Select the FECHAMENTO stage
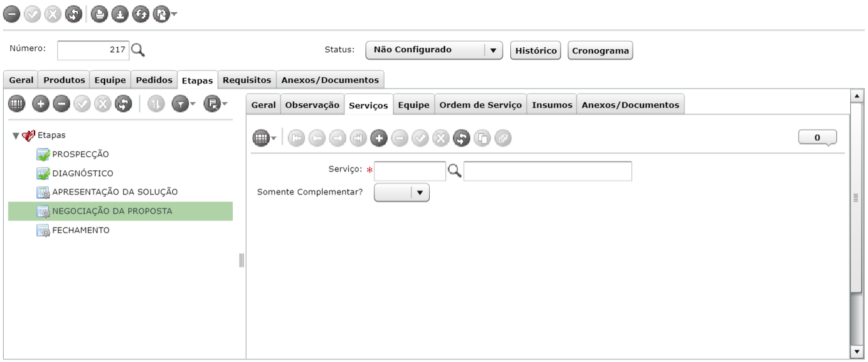Viewport: 868px width, 362px height. coord(80,230)
